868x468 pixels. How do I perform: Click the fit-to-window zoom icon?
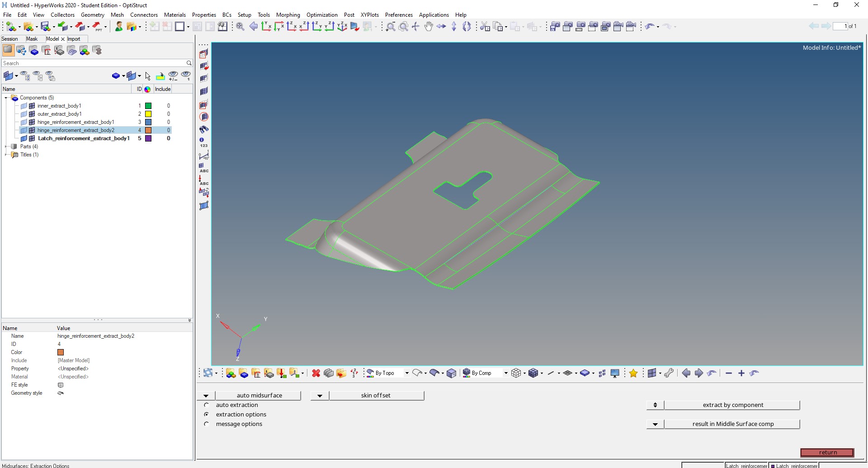240,27
